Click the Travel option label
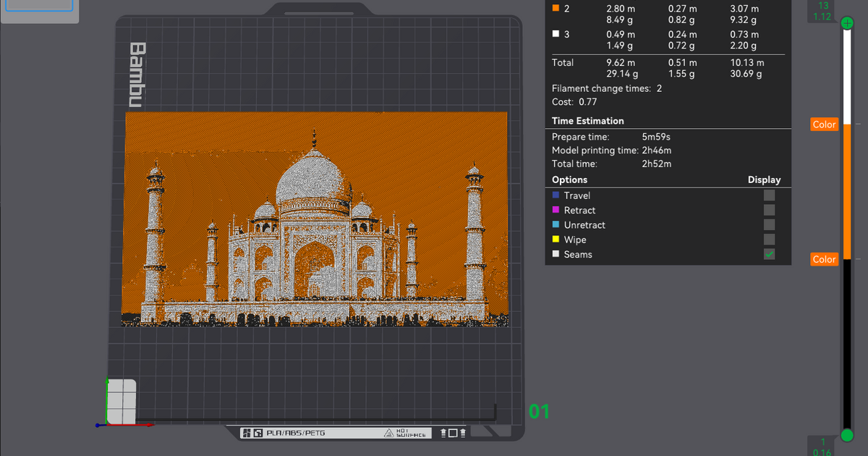The width and height of the screenshot is (868, 456). pyautogui.click(x=577, y=195)
